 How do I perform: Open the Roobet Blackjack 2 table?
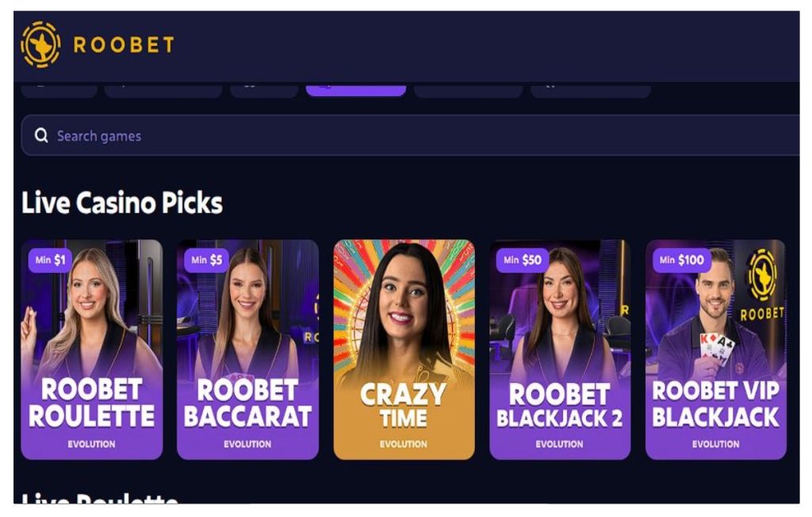pos(560,350)
